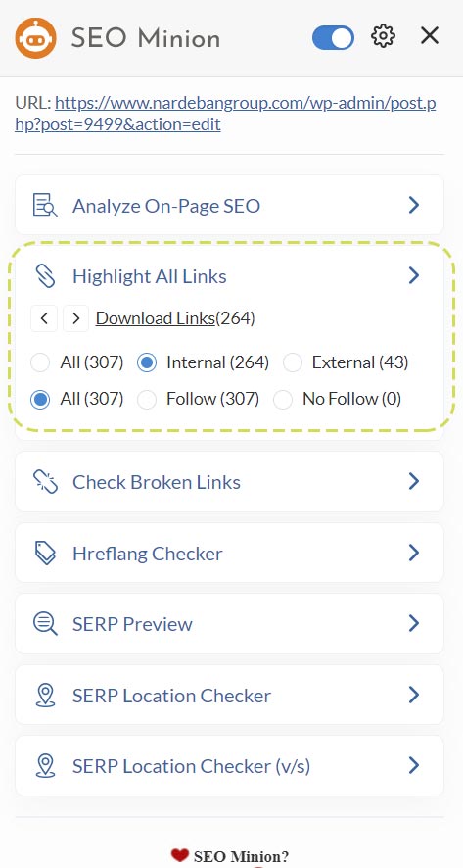Open the nardebangroup.com page URL link

click(x=225, y=114)
